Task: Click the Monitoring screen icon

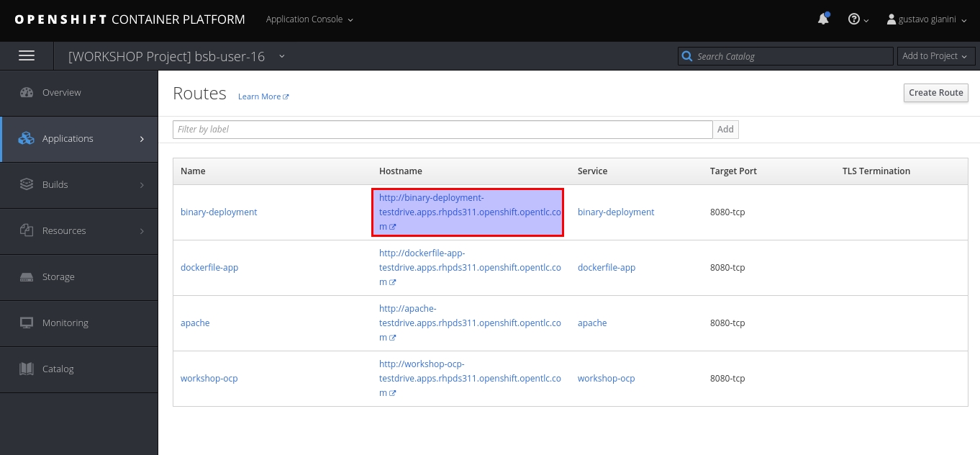Action: [27, 323]
